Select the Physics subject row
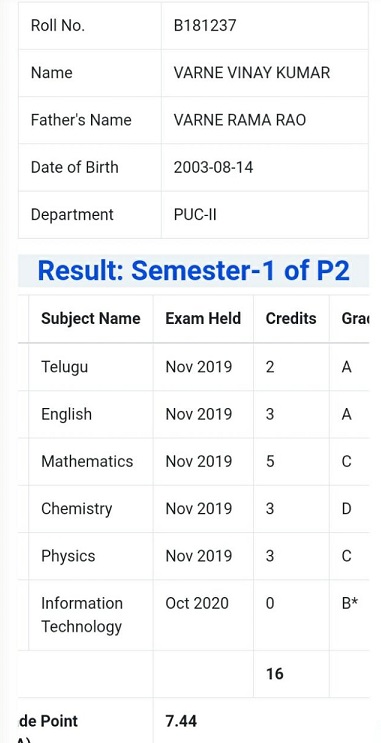Screen dimensions: 381x743 (193, 556)
